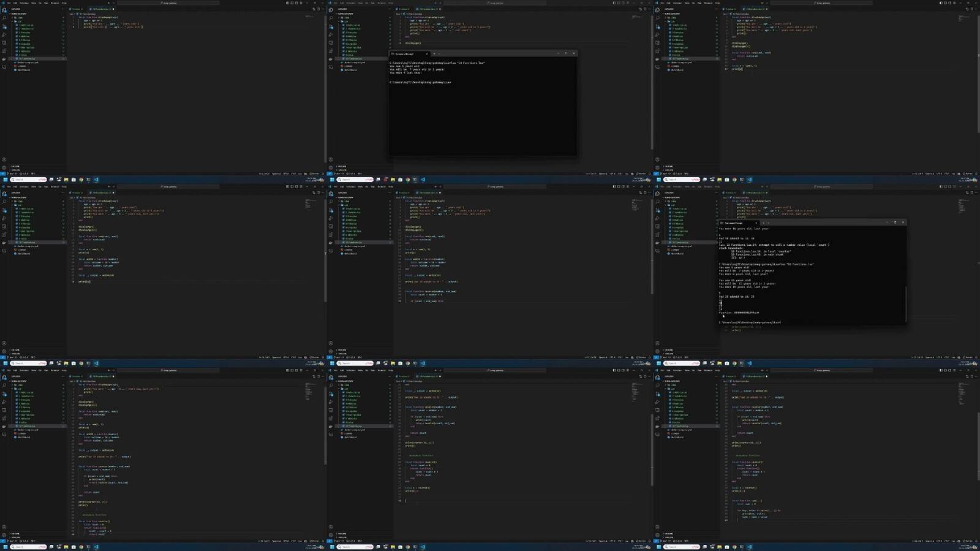Toggle bottom panel layout in top-left frame's title bar
This screenshot has width=980, height=551.
(292, 3)
